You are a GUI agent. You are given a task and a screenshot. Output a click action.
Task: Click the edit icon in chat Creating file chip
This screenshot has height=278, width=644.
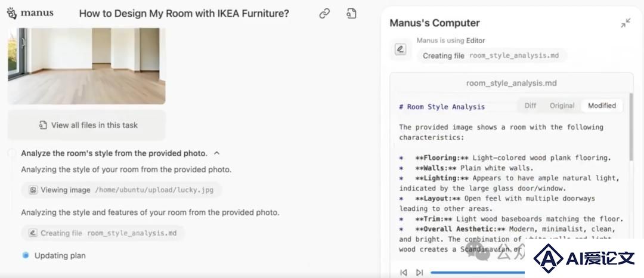point(33,233)
